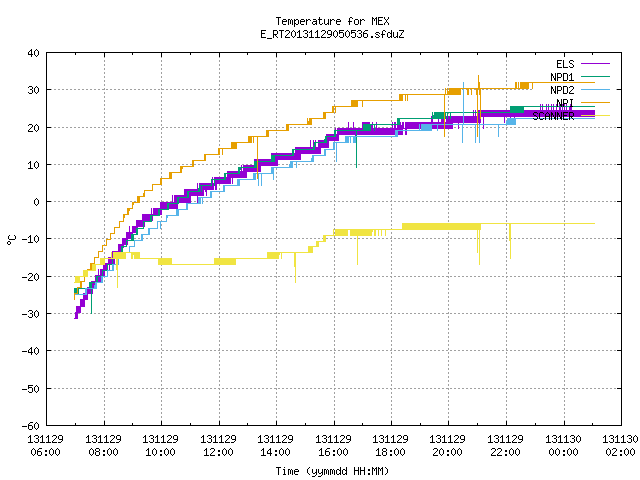Click the x-axis tick label 131129 06:00
The width and height of the screenshot is (640, 480).
[x=45, y=446]
